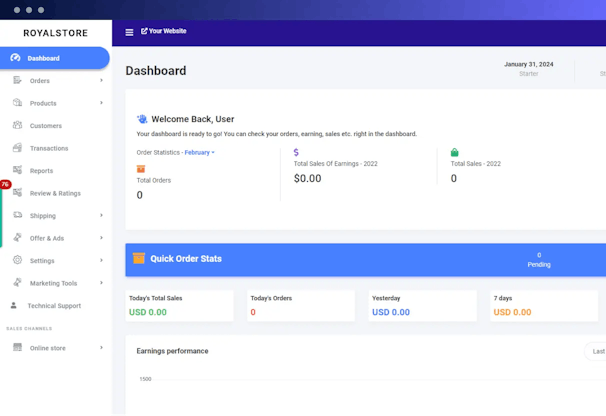
Task: Expand the Marketing Tools submenu arrow
Action: pyautogui.click(x=101, y=283)
